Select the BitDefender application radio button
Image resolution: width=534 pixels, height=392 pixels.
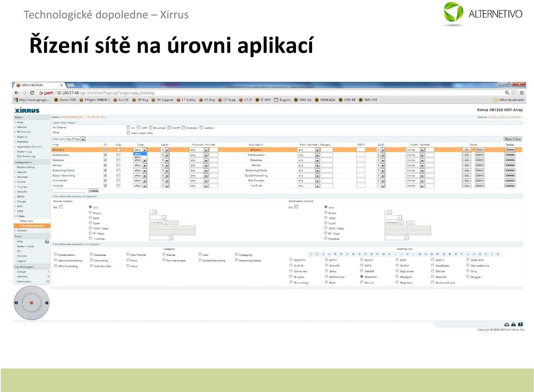pos(327,277)
